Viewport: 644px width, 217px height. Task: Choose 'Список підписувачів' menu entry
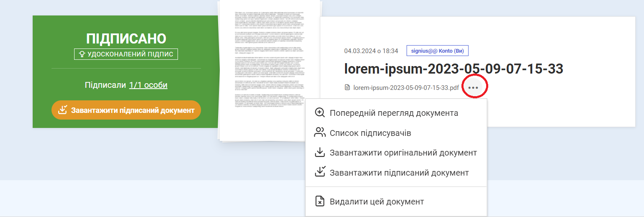370,133
